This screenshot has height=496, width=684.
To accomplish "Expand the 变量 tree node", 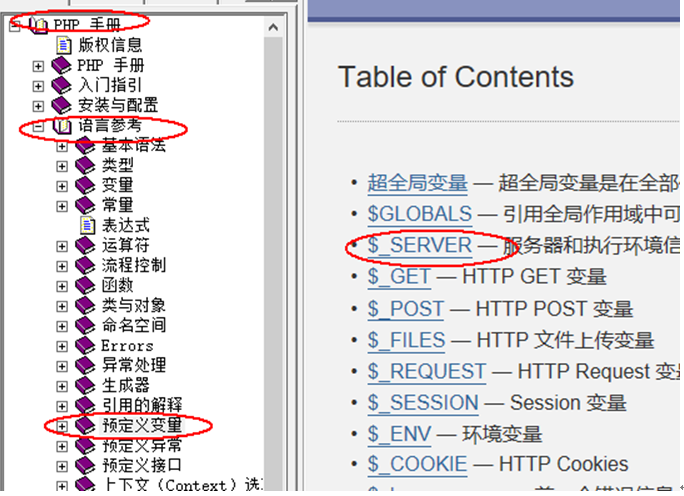I will point(62,186).
